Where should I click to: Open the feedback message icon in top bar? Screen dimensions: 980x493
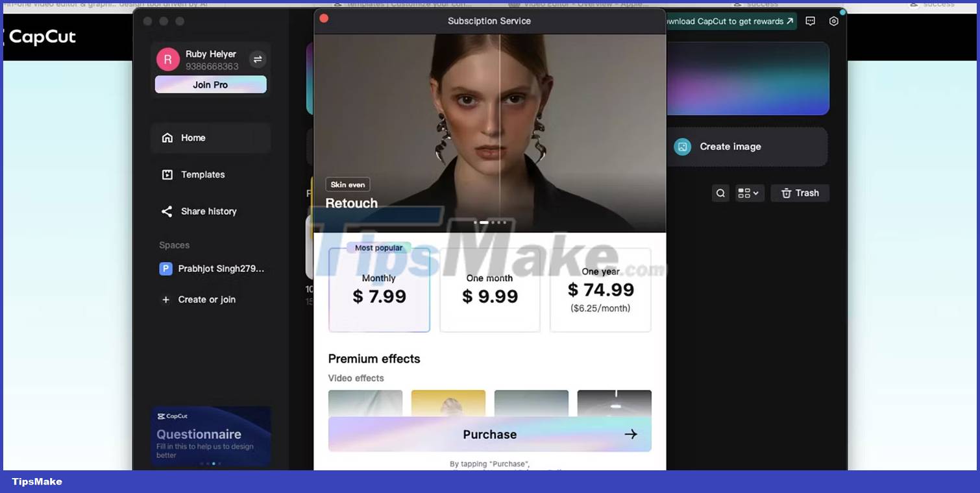pyautogui.click(x=810, y=21)
